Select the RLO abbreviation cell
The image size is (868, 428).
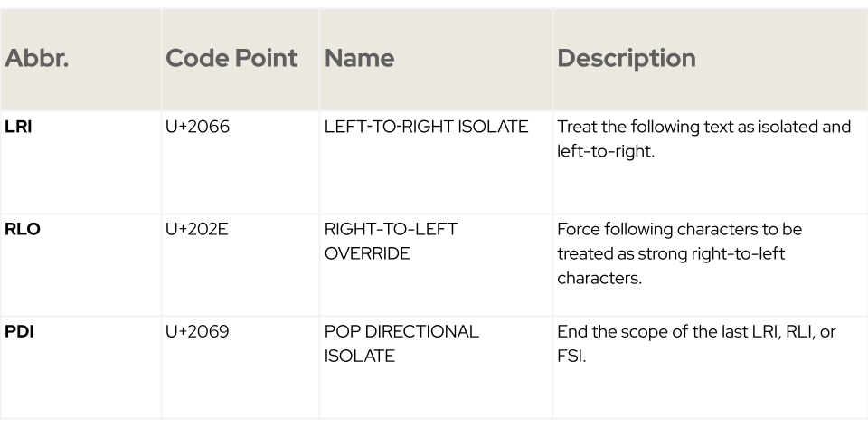[22, 229]
